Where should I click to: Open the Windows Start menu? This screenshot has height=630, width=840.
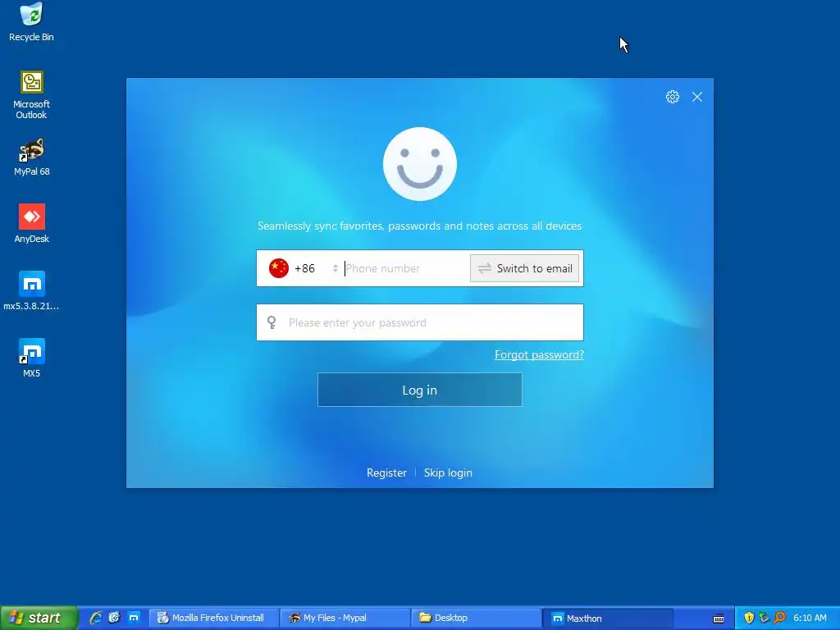39,619
